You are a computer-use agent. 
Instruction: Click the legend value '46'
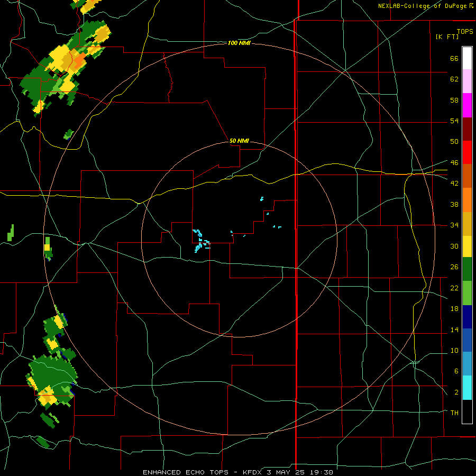point(454,162)
